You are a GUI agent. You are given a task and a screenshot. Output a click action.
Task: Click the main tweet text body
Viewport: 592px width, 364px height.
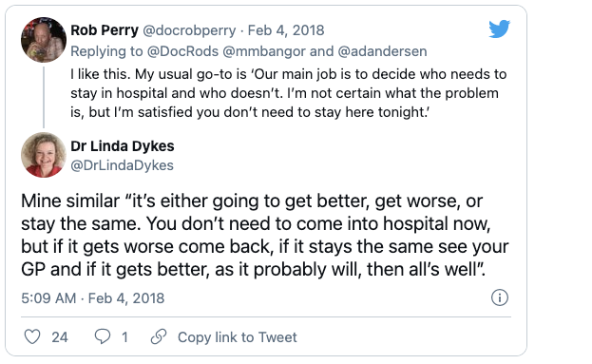pyautogui.click(x=265, y=235)
